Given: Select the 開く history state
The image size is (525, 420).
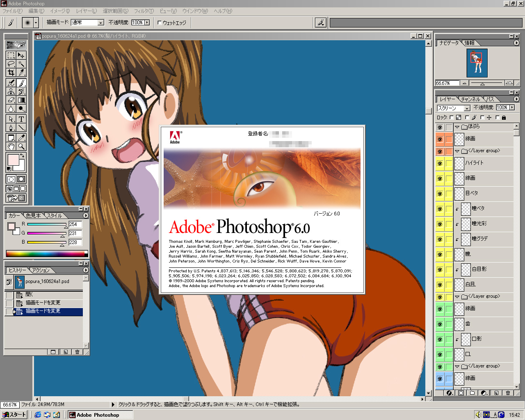Looking at the screenshot, I should [49, 294].
